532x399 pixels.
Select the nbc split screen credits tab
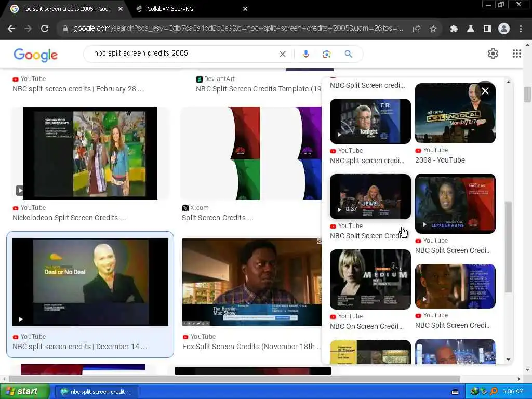point(66,9)
